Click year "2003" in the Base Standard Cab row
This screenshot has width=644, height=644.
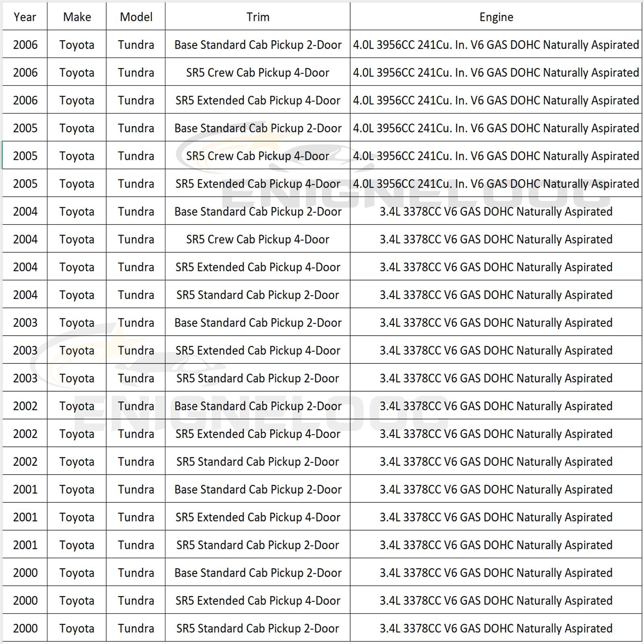tap(25, 322)
